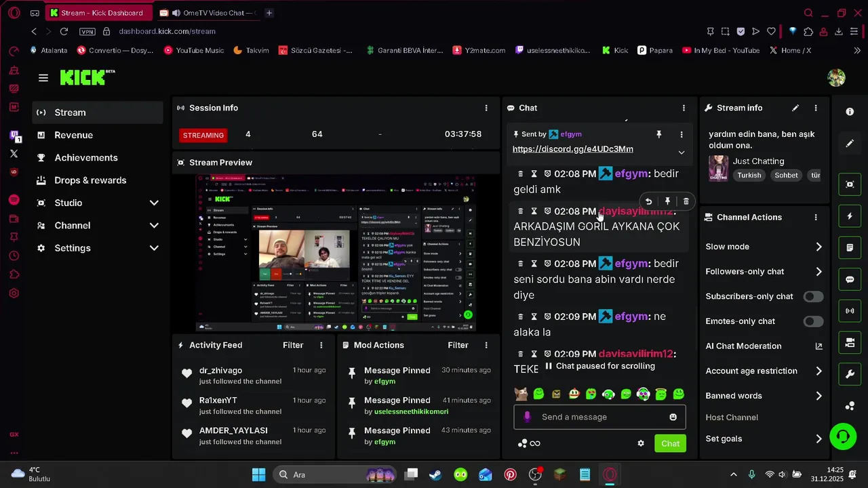The height and width of the screenshot is (488, 868).
Task: Pin the hovered davisavilirim12 message
Action: (x=667, y=201)
